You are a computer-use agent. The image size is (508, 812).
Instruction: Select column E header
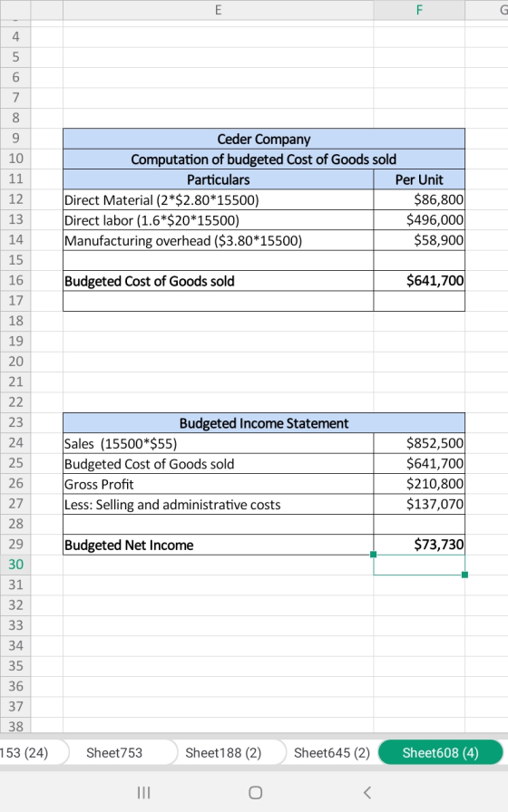click(219, 10)
